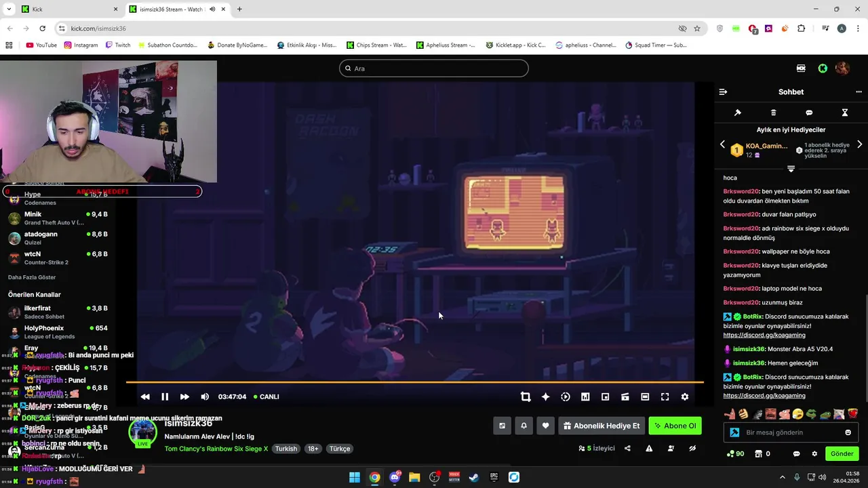Show next top gifter with right arrow
This screenshot has width=868, height=488.
click(860, 144)
